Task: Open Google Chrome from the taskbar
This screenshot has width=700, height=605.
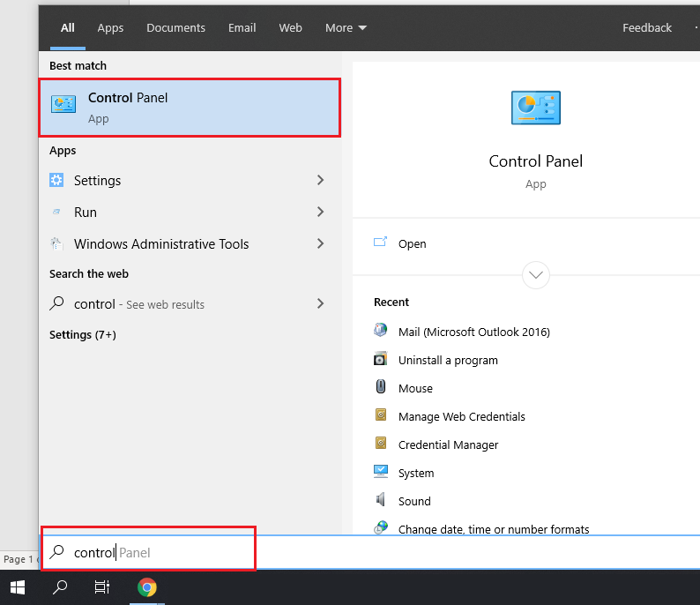Action: click(147, 587)
